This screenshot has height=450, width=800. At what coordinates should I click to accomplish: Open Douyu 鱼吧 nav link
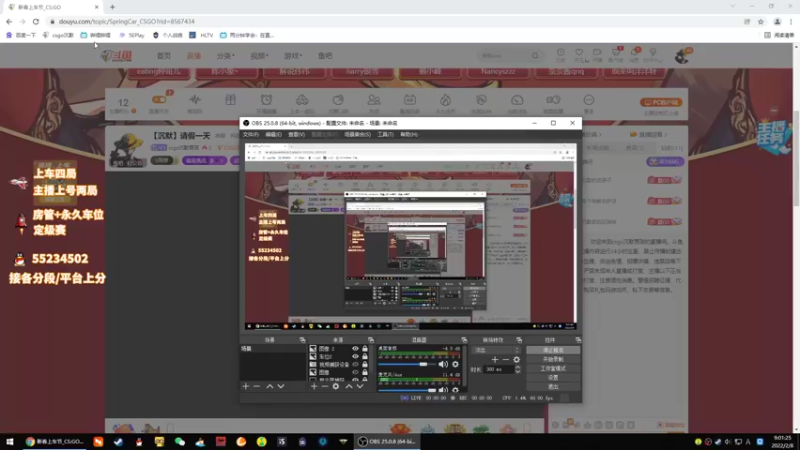[325, 56]
